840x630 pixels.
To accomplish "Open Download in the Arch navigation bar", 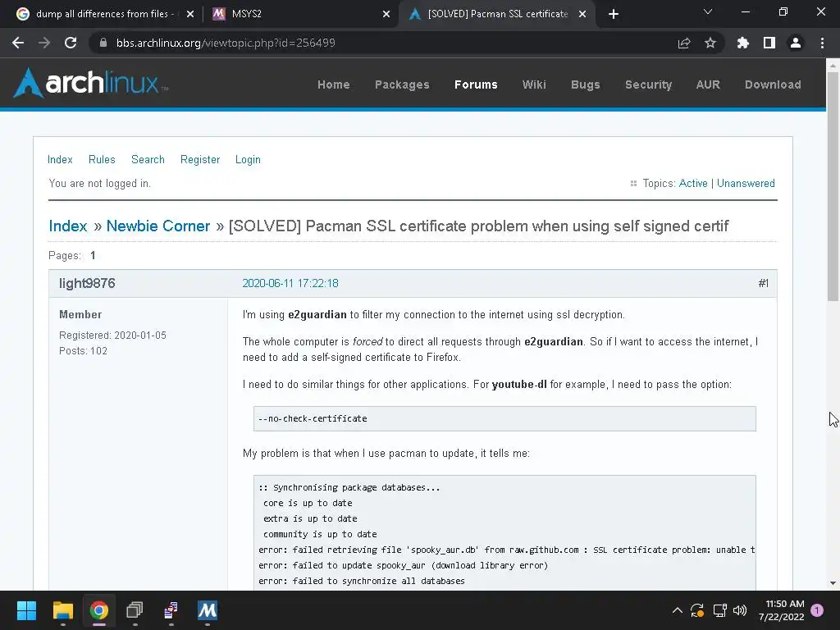I will click(x=773, y=84).
